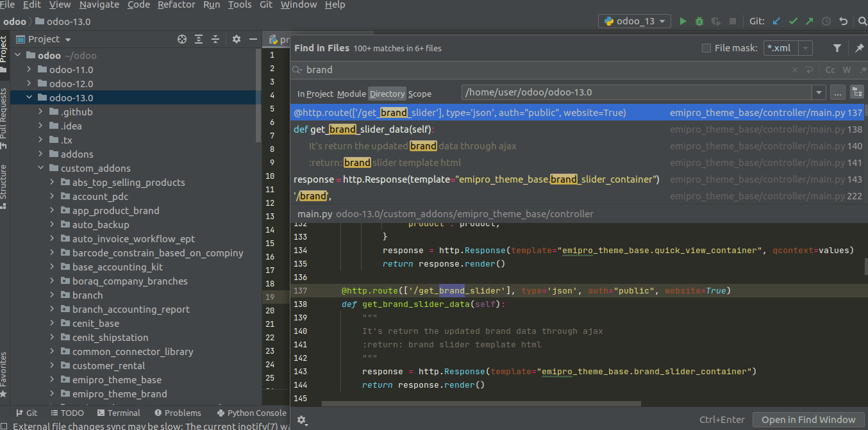This screenshot has height=430, width=868.
Task: Collapse all in the Project panel
Action: [215, 39]
